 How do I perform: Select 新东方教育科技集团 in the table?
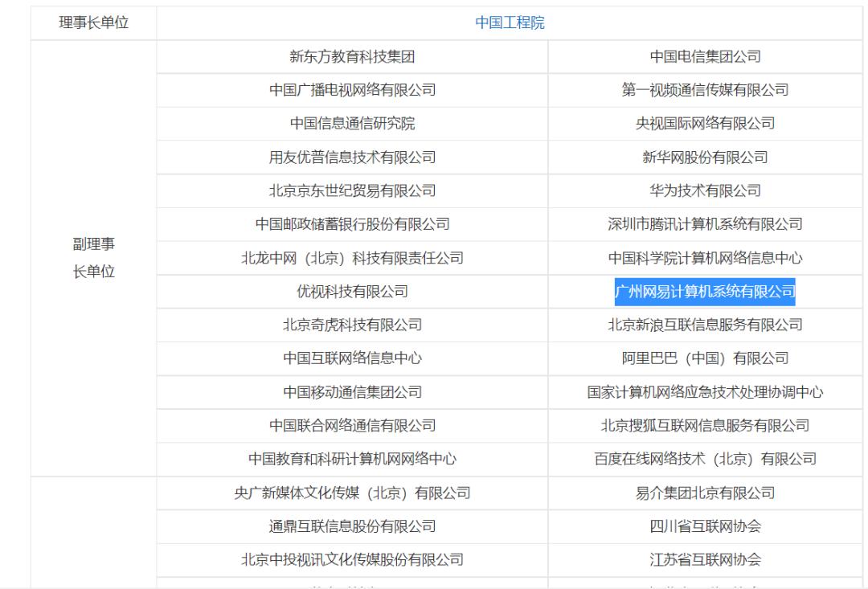tap(352, 56)
